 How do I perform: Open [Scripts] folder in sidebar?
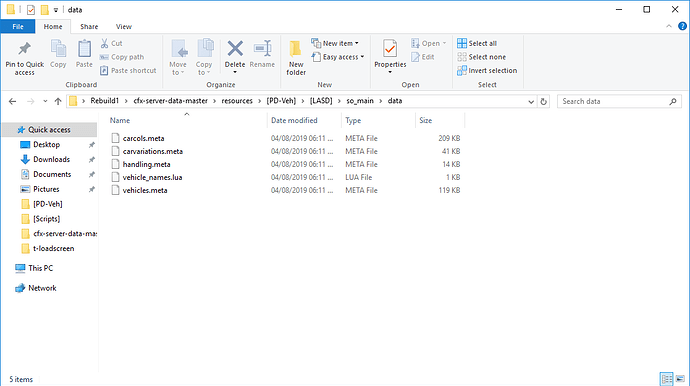[x=46, y=219]
